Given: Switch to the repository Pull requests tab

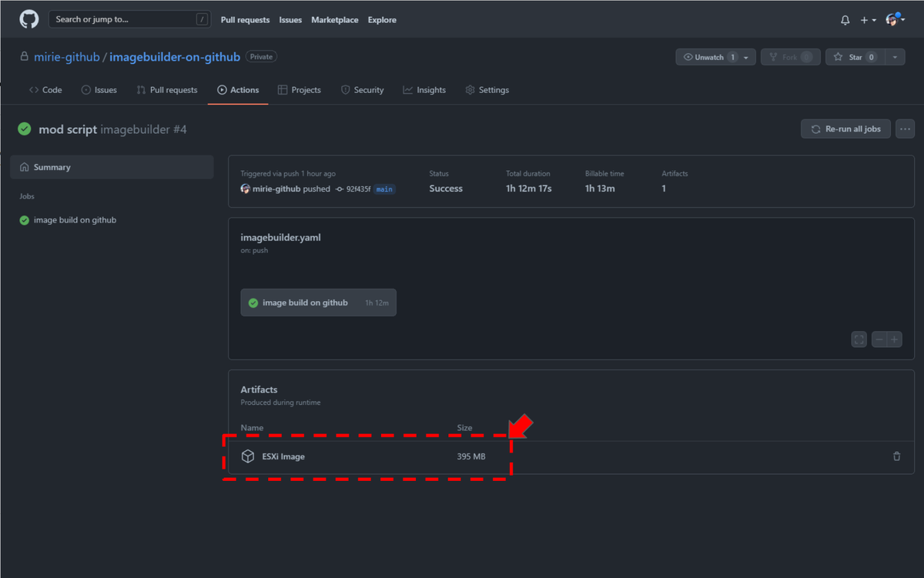Looking at the screenshot, I should click(167, 90).
